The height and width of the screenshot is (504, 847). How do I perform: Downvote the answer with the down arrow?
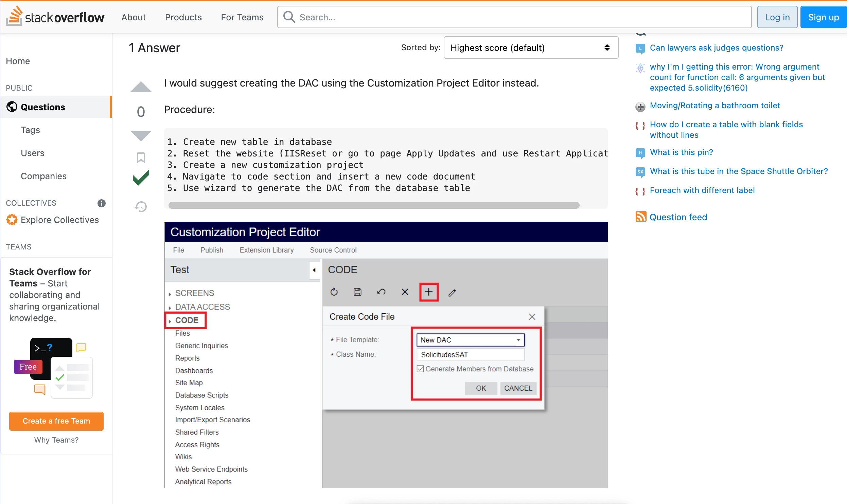[141, 135]
